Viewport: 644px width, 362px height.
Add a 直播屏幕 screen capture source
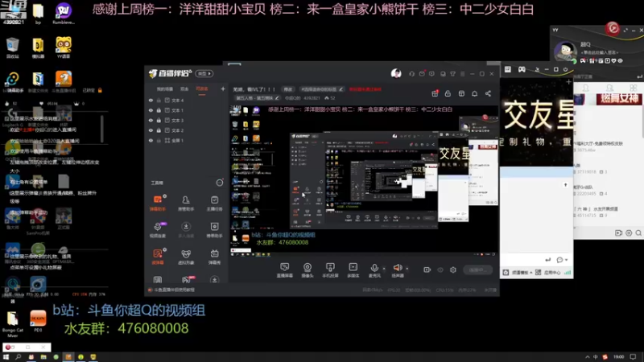[284, 270]
